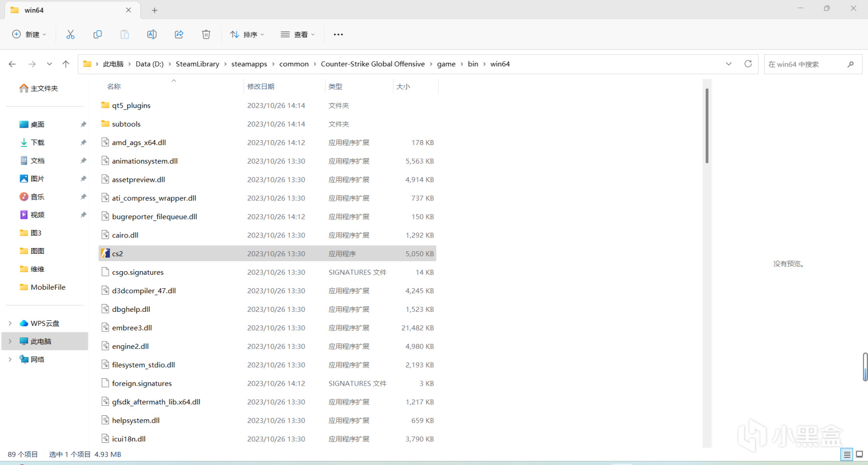This screenshot has height=465, width=868.
Task: Navigate to common in address bar
Action: click(294, 64)
